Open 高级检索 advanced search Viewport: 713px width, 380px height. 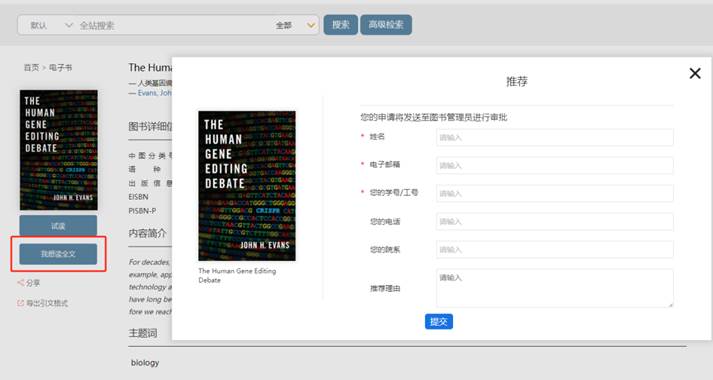coord(386,25)
